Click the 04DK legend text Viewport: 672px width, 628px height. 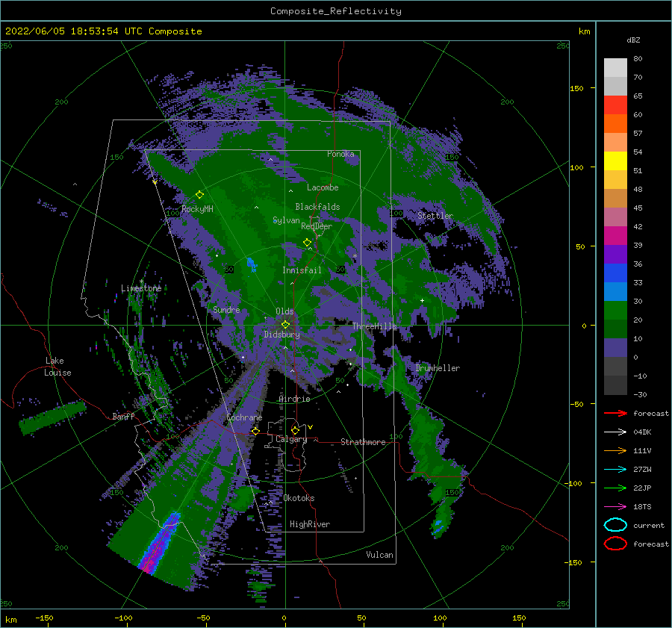tap(642, 432)
